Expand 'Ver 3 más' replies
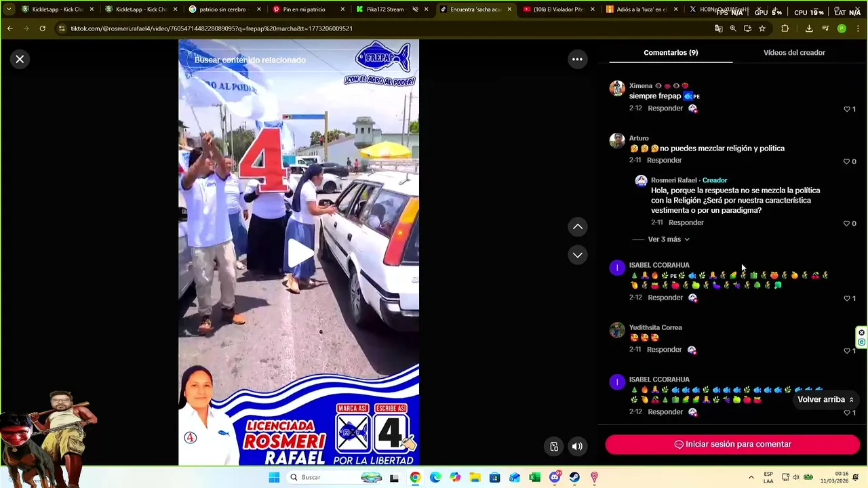Image resolution: width=868 pixels, height=488 pixels. (669, 239)
